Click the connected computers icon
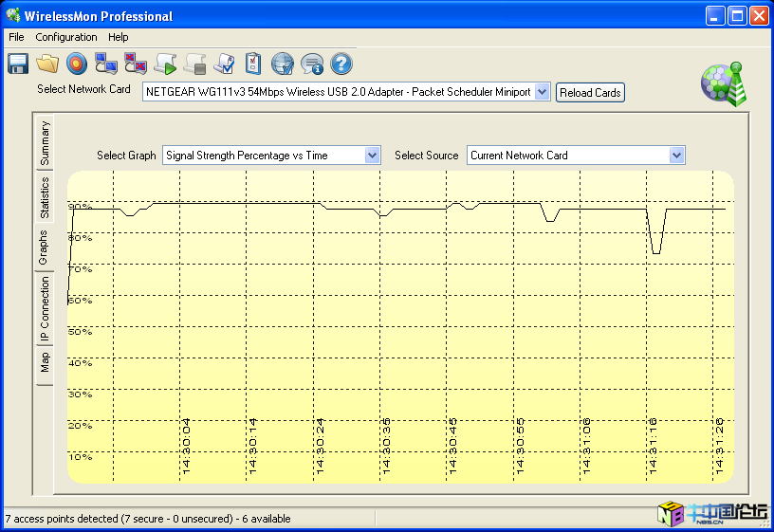Viewport: 774px width, 532px height. (x=106, y=64)
